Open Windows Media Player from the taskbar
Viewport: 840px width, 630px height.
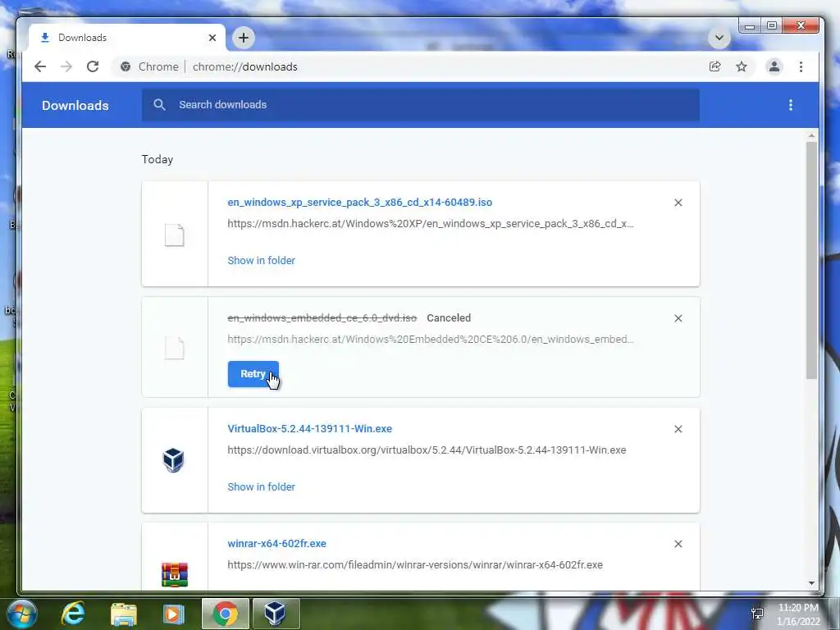(x=174, y=614)
